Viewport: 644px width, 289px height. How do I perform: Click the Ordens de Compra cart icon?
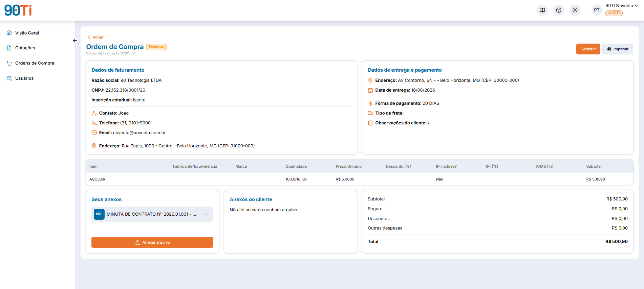(9, 63)
